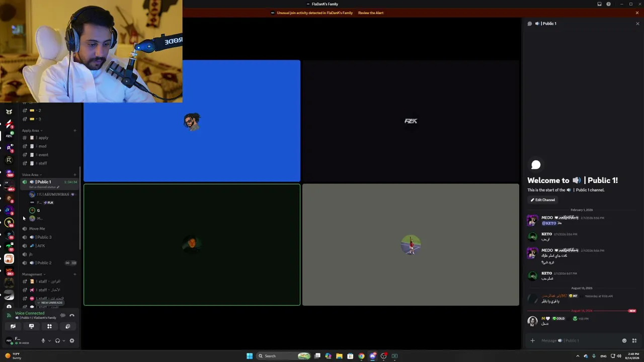The height and width of the screenshot is (362, 644).
Task: Join the Move Me voice channel
Action: [x=49, y=228]
